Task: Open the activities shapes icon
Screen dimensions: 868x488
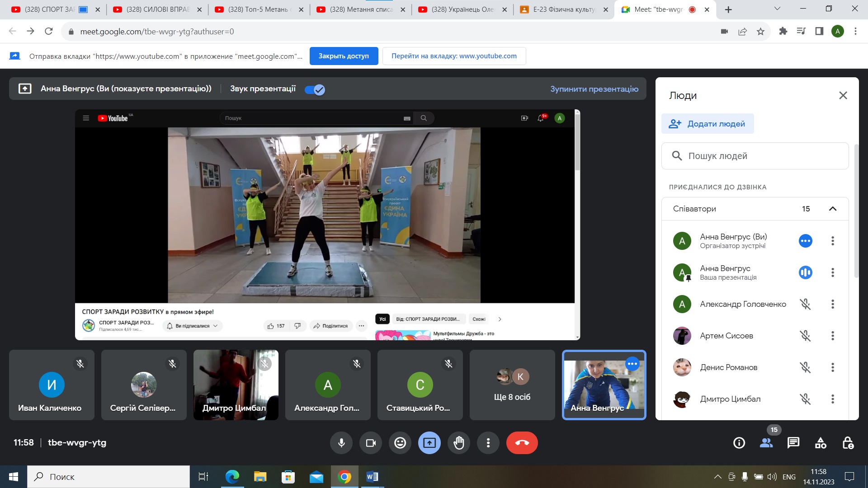Action: 821,443
